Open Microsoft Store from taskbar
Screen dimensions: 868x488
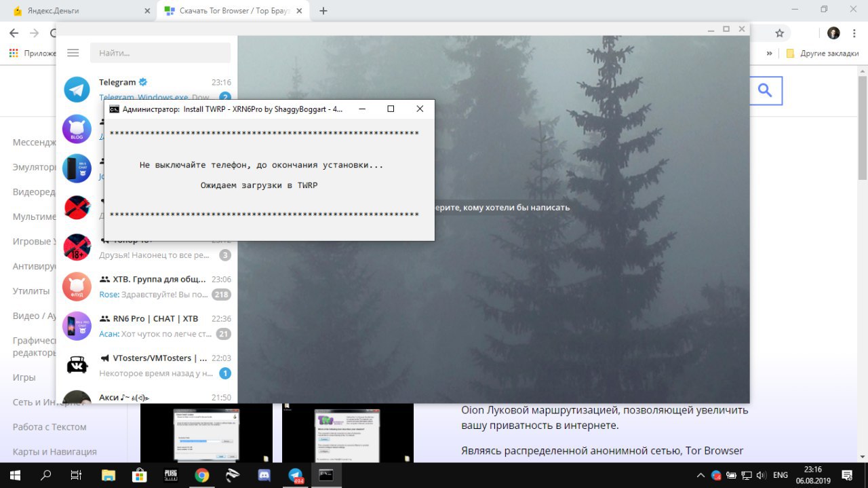139,475
